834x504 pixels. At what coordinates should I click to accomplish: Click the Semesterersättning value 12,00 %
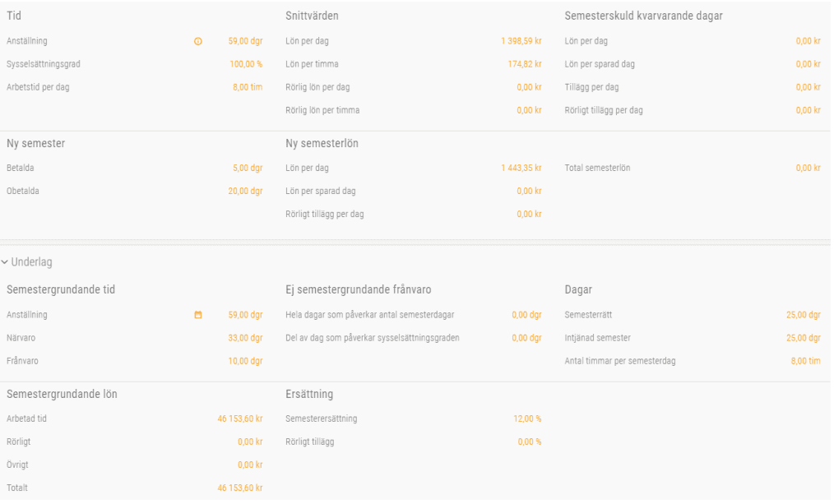point(527,418)
